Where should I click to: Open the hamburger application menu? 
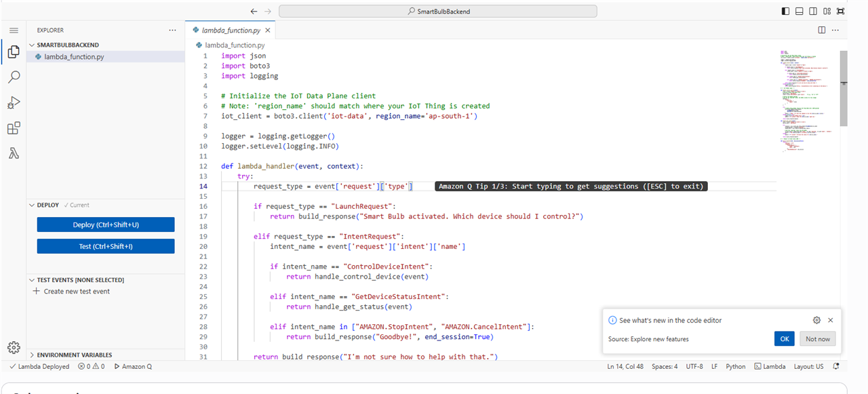click(x=14, y=31)
